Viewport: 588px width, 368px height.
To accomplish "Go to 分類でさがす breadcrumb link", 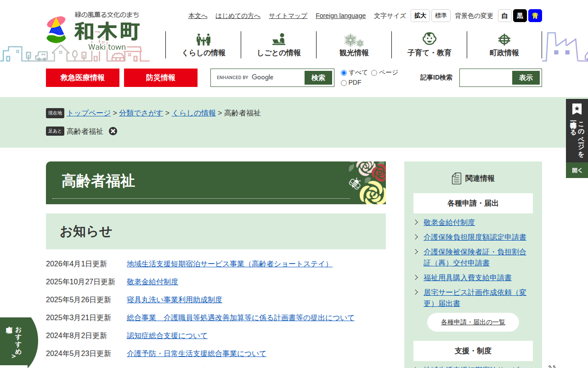I will point(141,113).
